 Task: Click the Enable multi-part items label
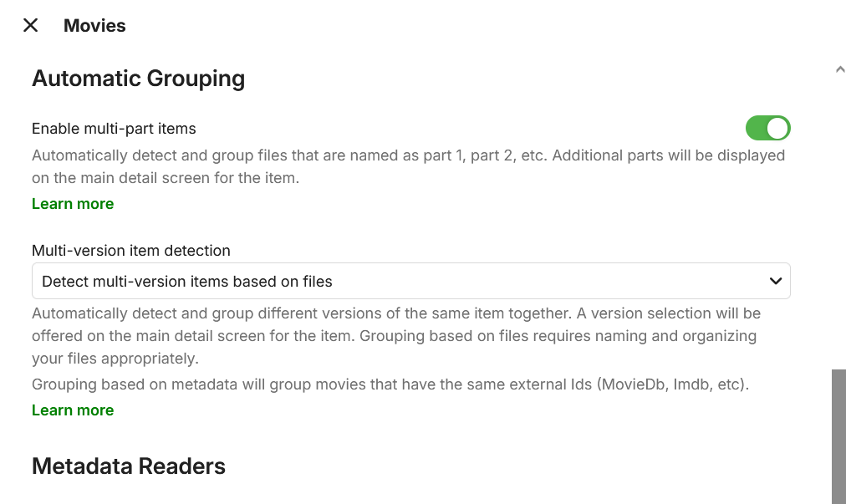tap(114, 129)
